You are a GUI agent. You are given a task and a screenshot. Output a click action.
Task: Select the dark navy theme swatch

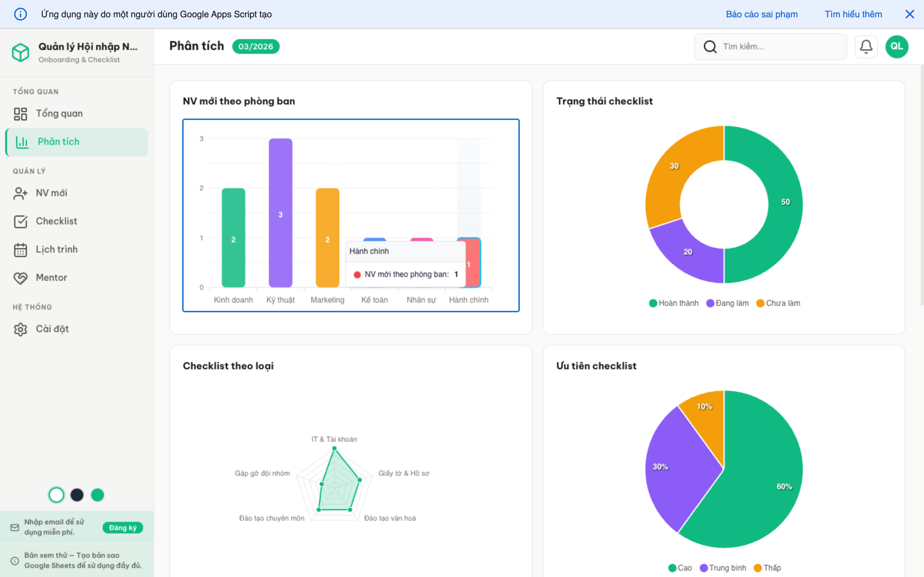point(77,495)
